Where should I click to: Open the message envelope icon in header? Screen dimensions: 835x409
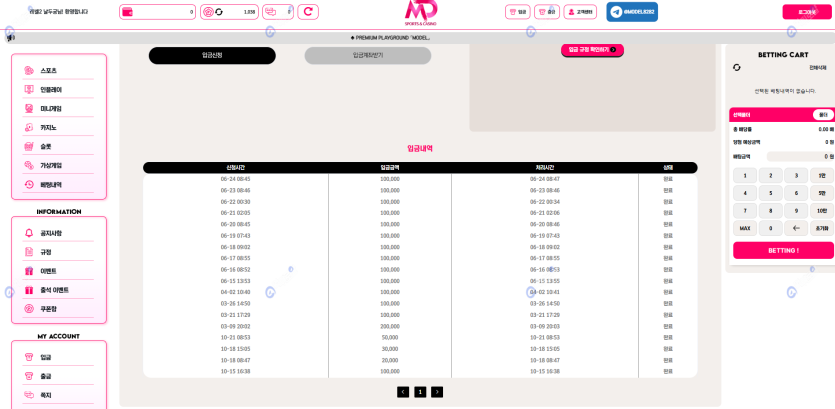[x=272, y=12]
